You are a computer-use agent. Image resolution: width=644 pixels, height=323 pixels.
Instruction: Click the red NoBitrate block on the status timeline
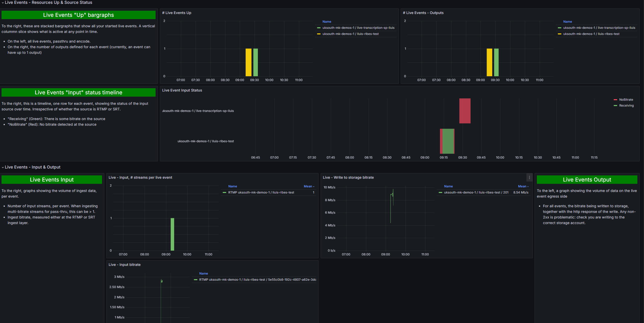(465, 111)
